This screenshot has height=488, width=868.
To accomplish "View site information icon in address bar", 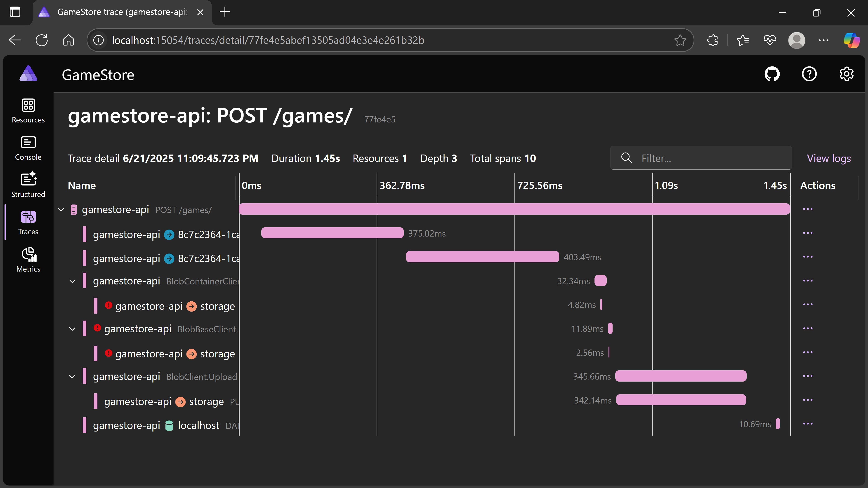I will click(98, 40).
